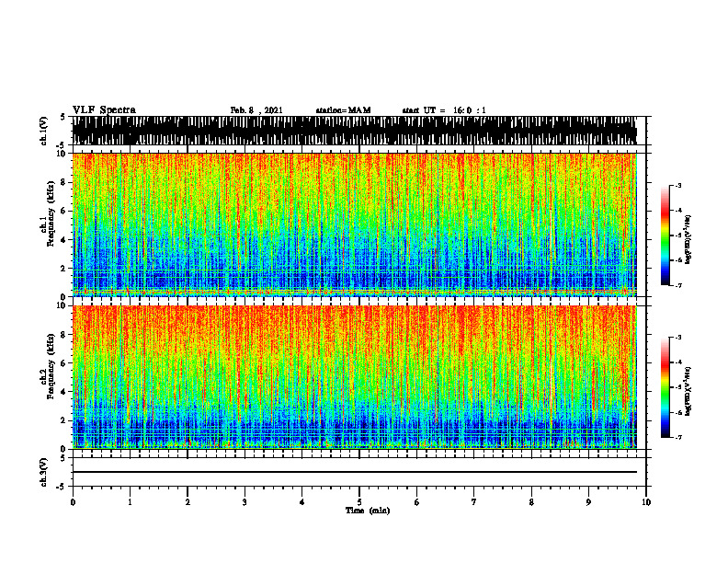Click the "start UT = 16: 0 : 1" text

444,110
